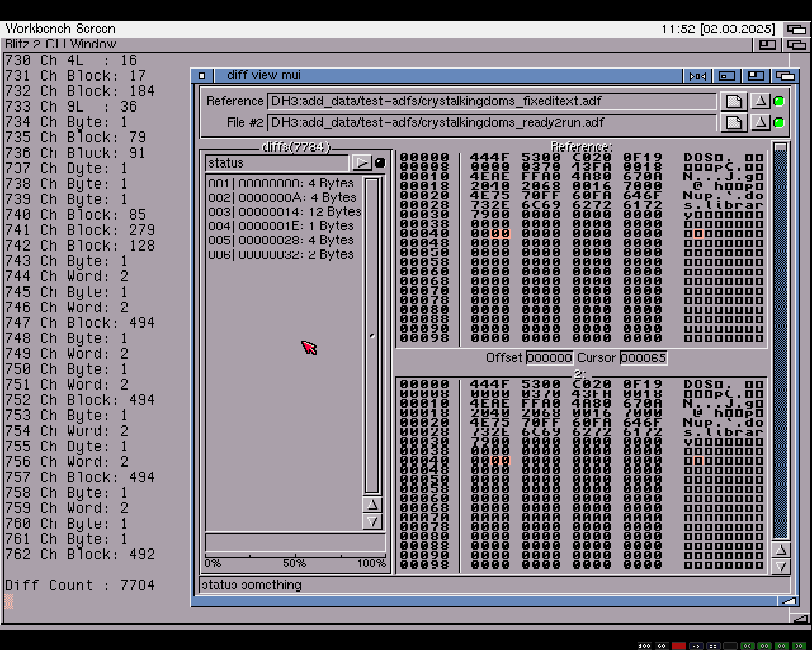Toggle the green indicator on File #2 row
This screenshot has height=650, width=812.
779,123
